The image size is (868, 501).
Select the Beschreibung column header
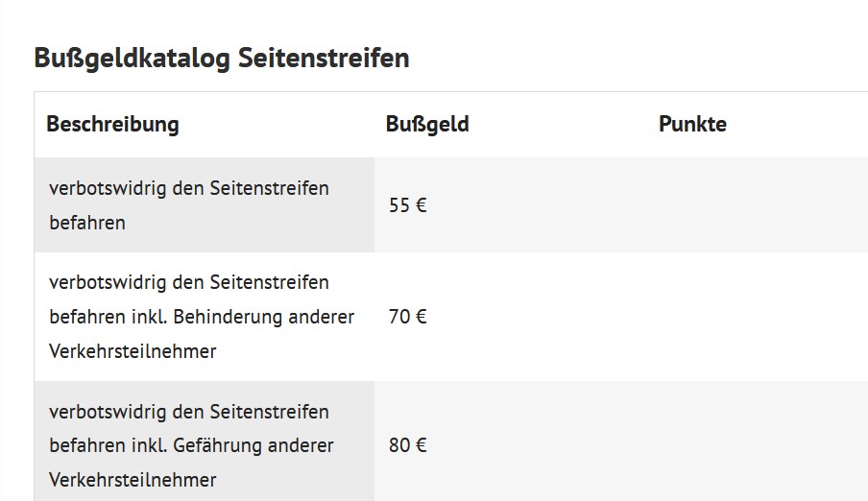112,124
